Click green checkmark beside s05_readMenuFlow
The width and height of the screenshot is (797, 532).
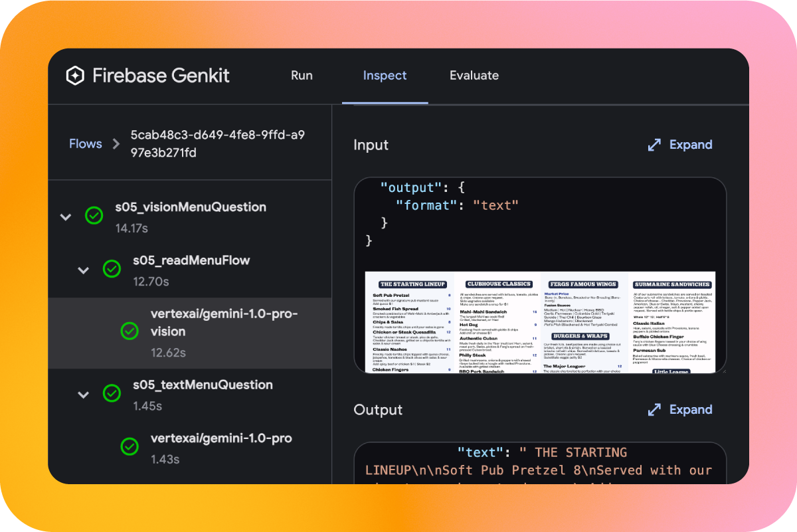(112, 269)
